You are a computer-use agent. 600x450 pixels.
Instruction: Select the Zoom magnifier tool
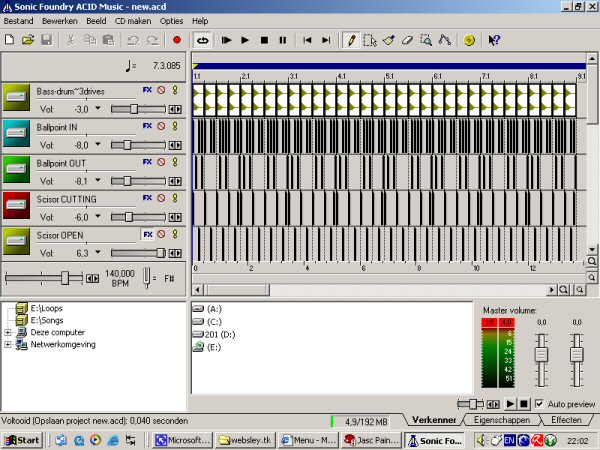[426, 40]
